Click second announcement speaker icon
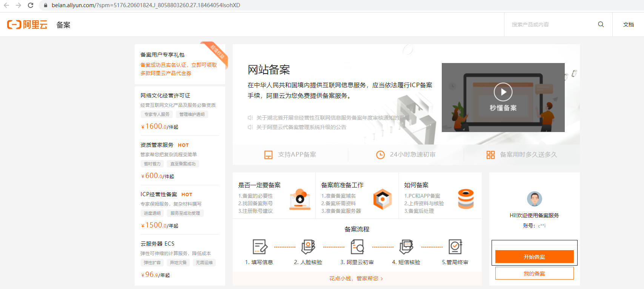The width and height of the screenshot is (644, 289). 250,127
